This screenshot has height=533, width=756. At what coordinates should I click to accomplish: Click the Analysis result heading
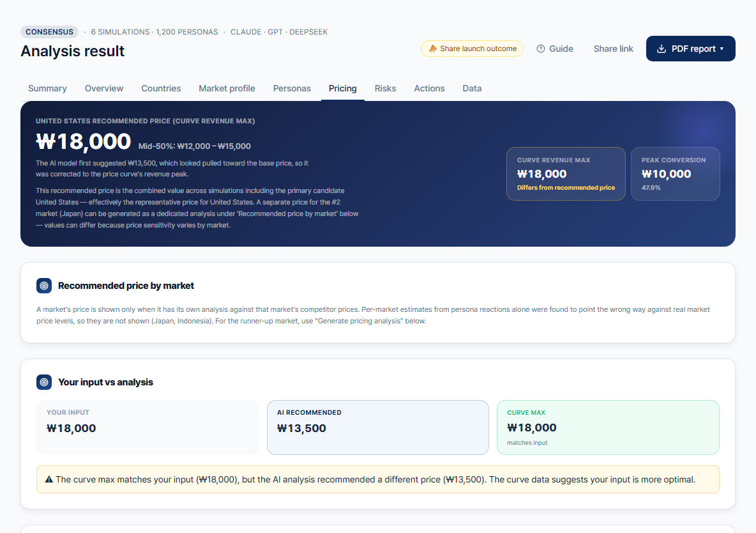(x=72, y=51)
